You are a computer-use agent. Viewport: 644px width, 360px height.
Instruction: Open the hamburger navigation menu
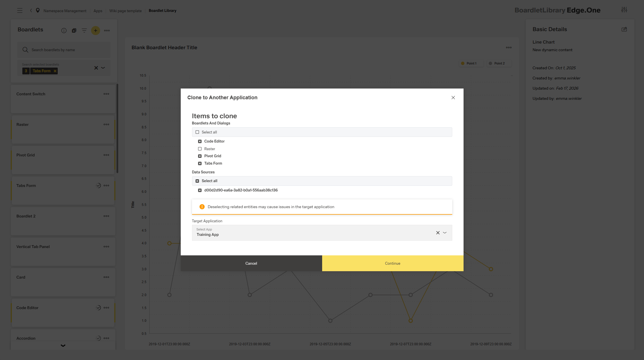click(20, 10)
